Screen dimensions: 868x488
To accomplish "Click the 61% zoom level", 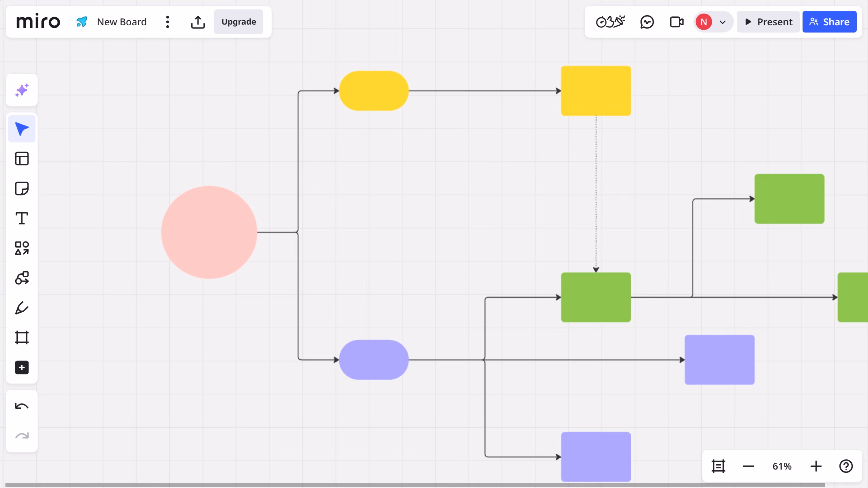I will click(782, 466).
